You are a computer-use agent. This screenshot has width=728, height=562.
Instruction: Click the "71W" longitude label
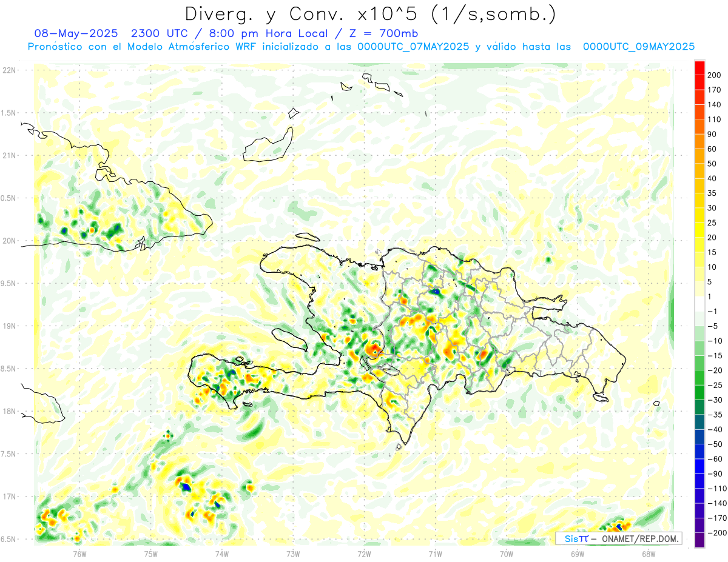435,553
